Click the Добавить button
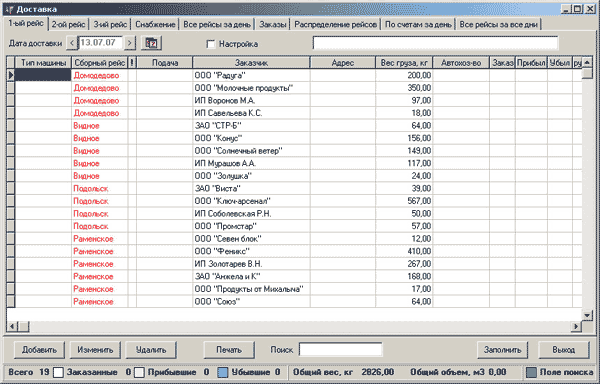 coord(39,350)
